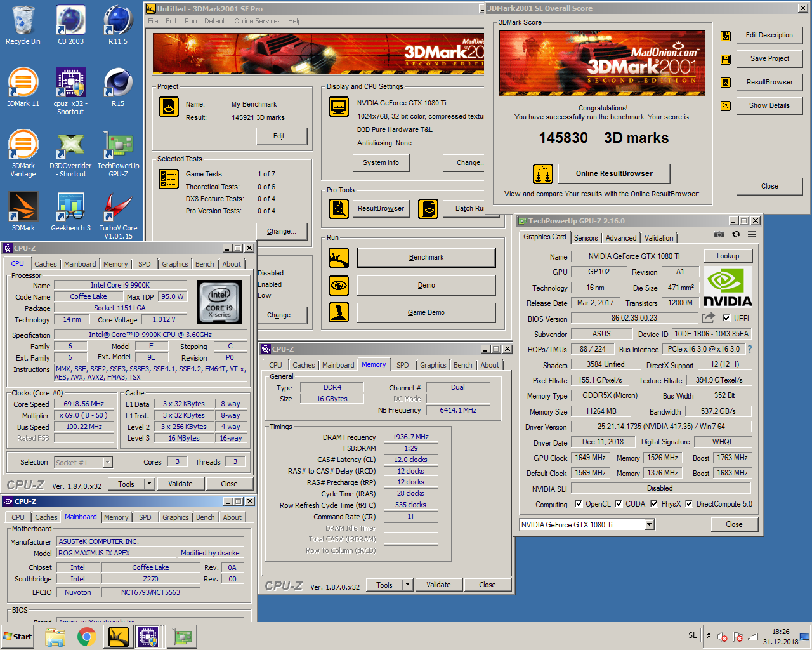Screen dimensions: 812x650
Task: Click the DRAM Frequency value 1936.7 MHz
Action: tap(410, 437)
